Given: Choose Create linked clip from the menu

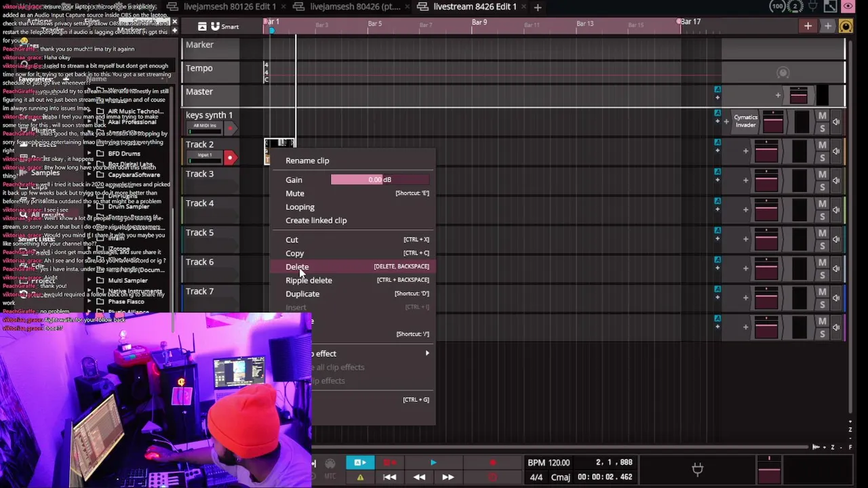Looking at the screenshot, I should [316, 220].
